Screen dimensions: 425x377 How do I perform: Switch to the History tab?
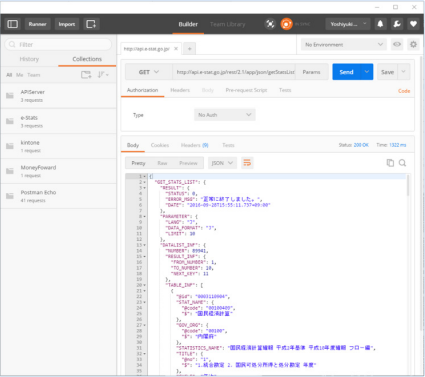(29, 59)
